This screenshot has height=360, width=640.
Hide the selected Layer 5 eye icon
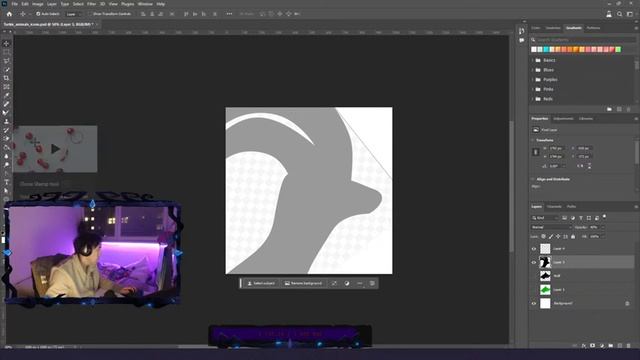[533, 262]
